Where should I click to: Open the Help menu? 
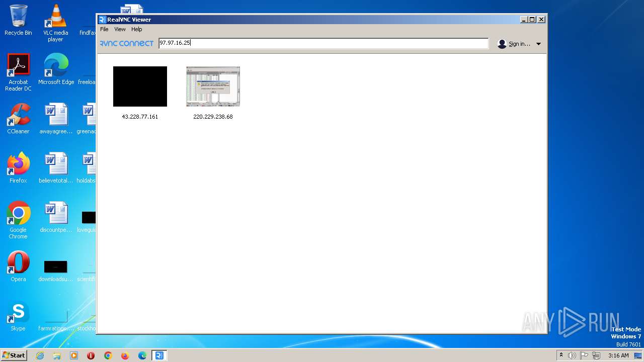137,29
